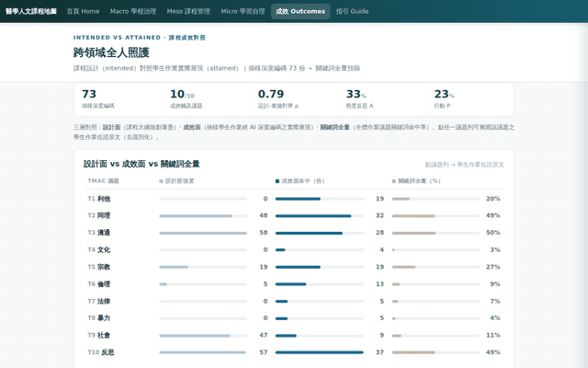Click the 設計面 bar in the T5 row
The height and width of the screenshot is (368, 588).
coord(174,267)
